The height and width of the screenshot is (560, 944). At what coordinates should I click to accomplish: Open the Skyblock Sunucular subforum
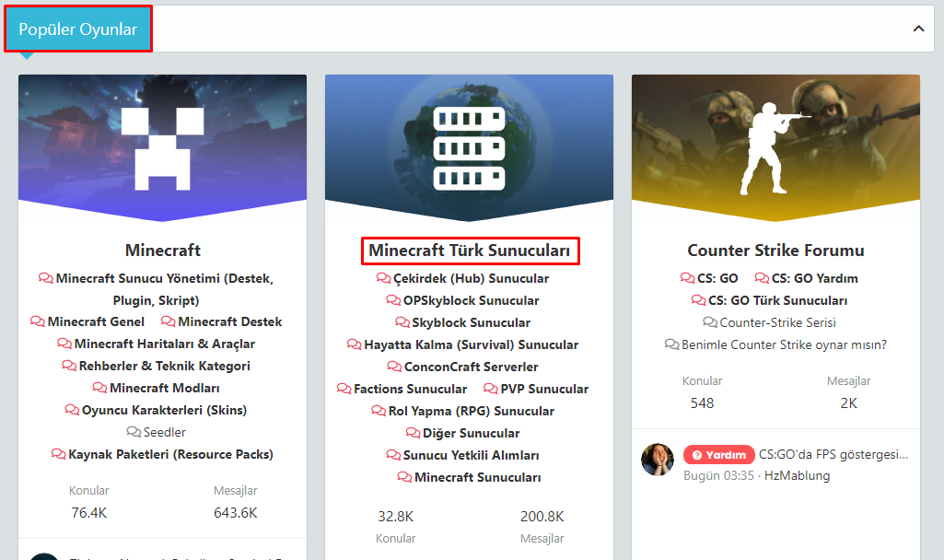471,322
